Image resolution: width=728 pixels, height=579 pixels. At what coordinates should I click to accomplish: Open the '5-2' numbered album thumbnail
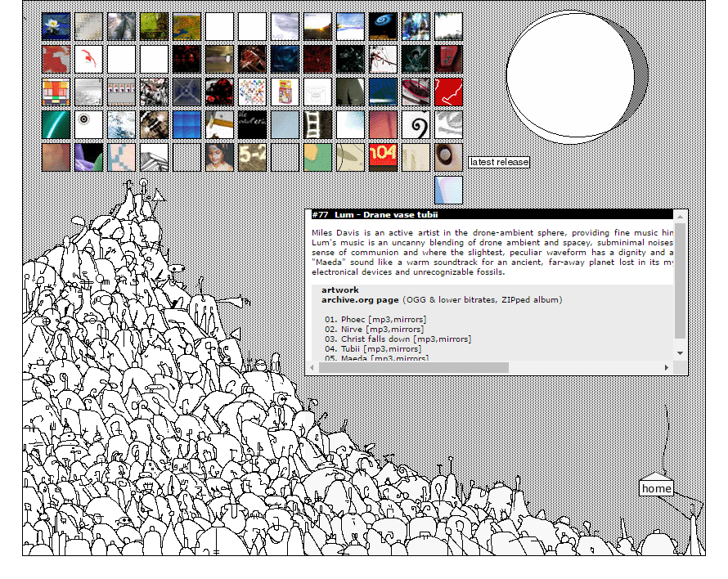click(252, 156)
